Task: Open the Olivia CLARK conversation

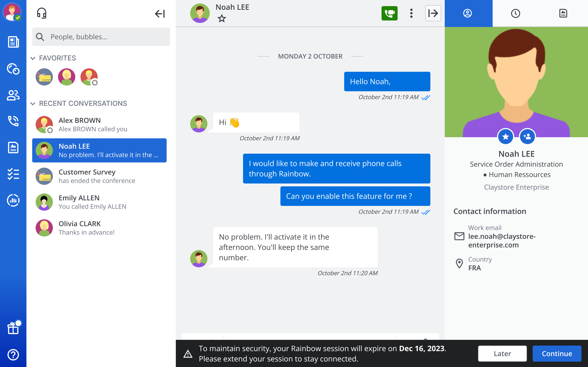Action: pyautogui.click(x=100, y=228)
